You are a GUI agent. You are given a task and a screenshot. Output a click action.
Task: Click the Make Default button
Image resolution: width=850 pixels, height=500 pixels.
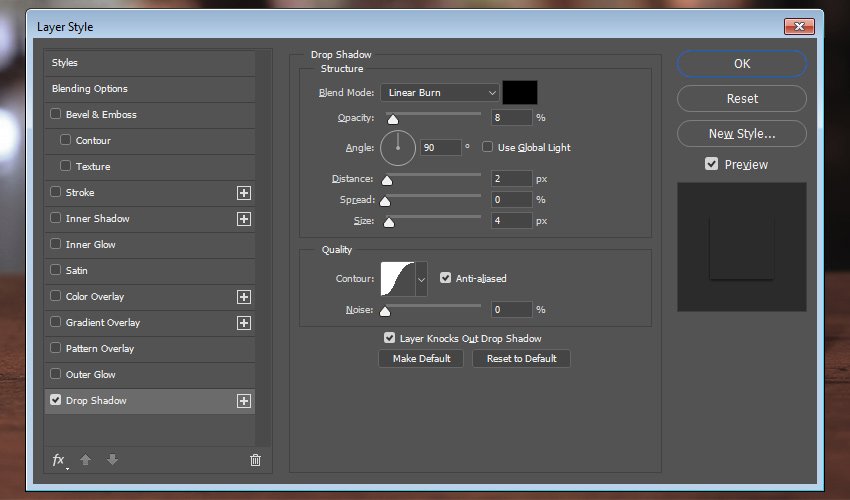click(421, 358)
